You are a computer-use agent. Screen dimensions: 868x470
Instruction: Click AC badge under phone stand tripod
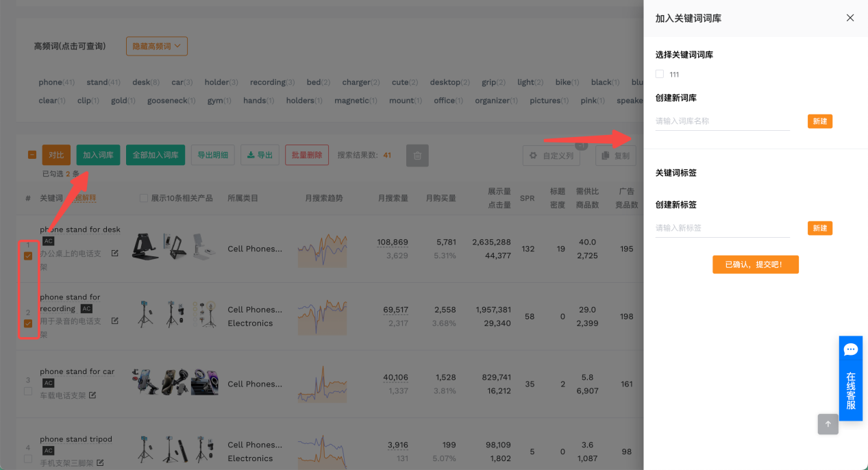point(48,451)
